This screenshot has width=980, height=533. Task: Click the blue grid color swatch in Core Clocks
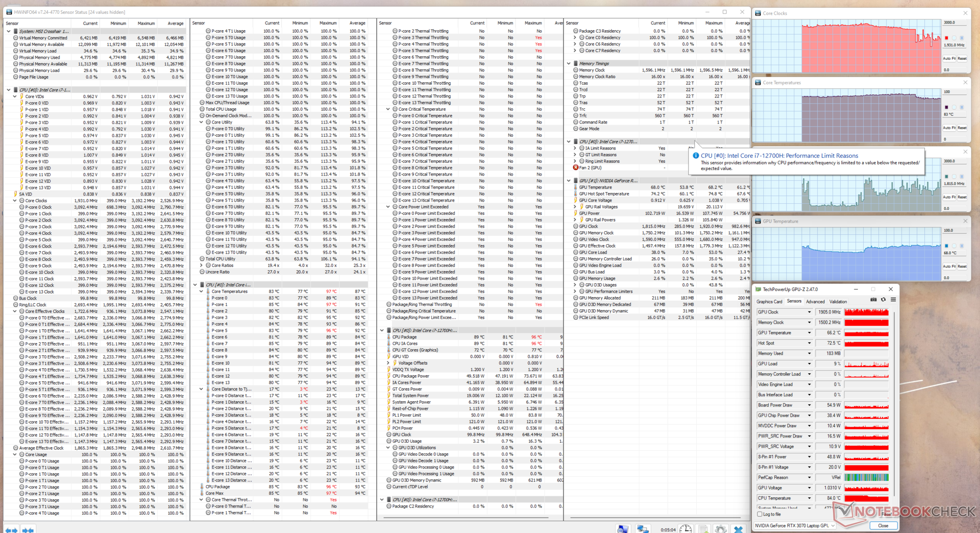point(962,38)
